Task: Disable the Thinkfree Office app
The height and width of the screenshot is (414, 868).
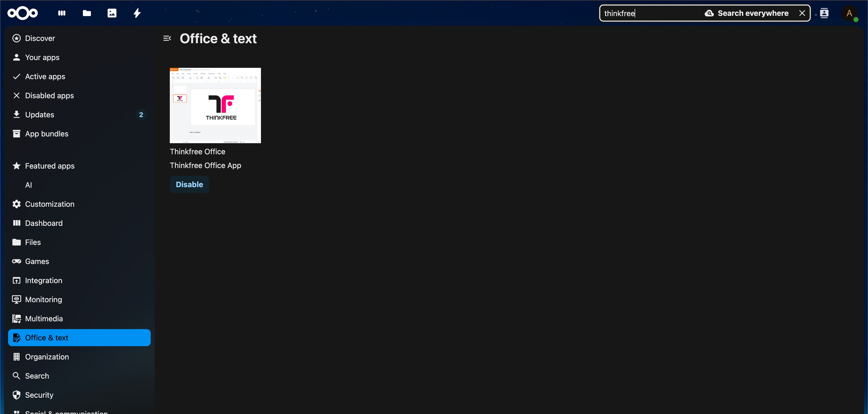Action: point(189,184)
